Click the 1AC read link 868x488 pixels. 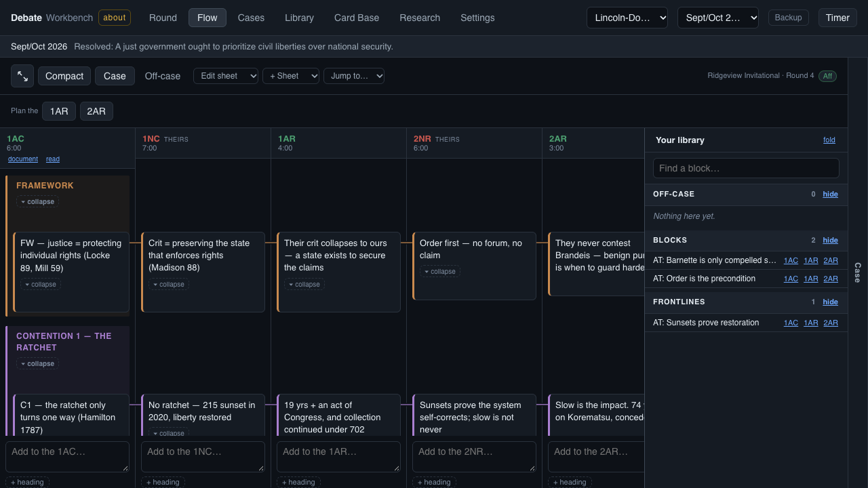click(x=53, y=159)
